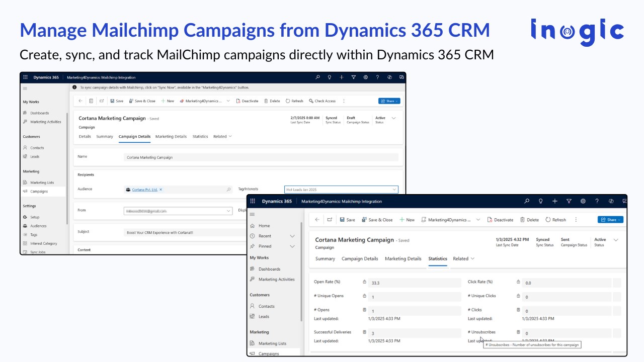Viewport: 644px width, 362px height.
Task: Click Delete in Statistics window toolbar
Action: pyautogui.click(x=529, y=220)
